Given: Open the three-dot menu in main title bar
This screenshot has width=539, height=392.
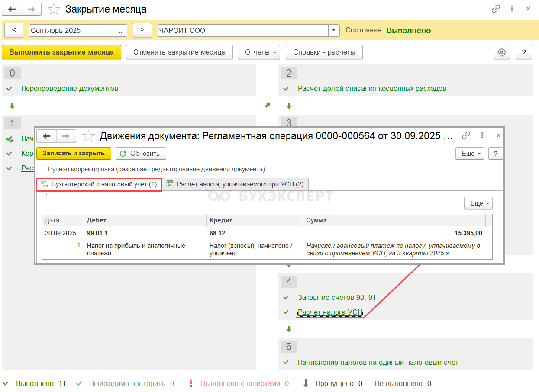Looking at the screenshot, I should [512, 9].
